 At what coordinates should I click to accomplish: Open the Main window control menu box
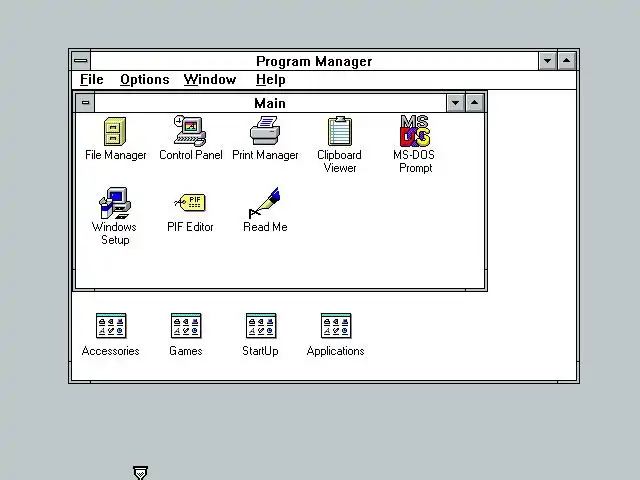(85, 102)
